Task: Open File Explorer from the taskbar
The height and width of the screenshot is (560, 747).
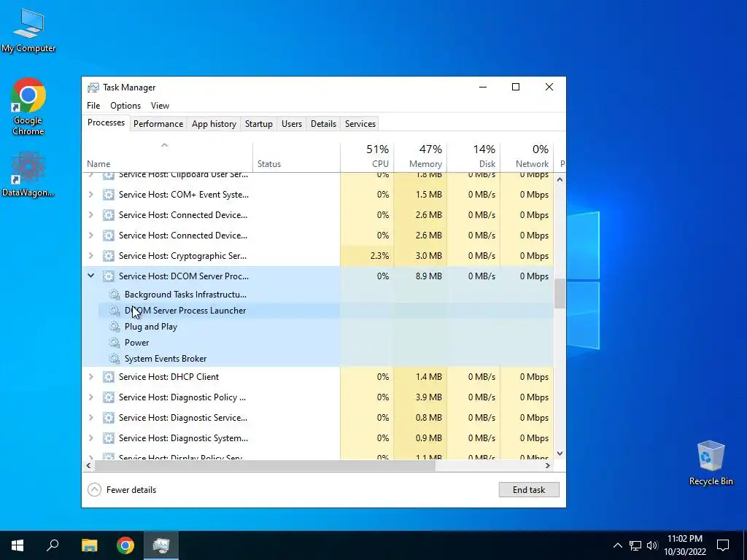Action: coord(89,545)
